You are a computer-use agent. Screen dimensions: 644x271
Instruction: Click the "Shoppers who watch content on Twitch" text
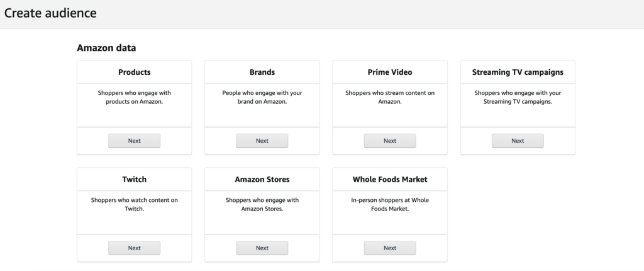134,204
